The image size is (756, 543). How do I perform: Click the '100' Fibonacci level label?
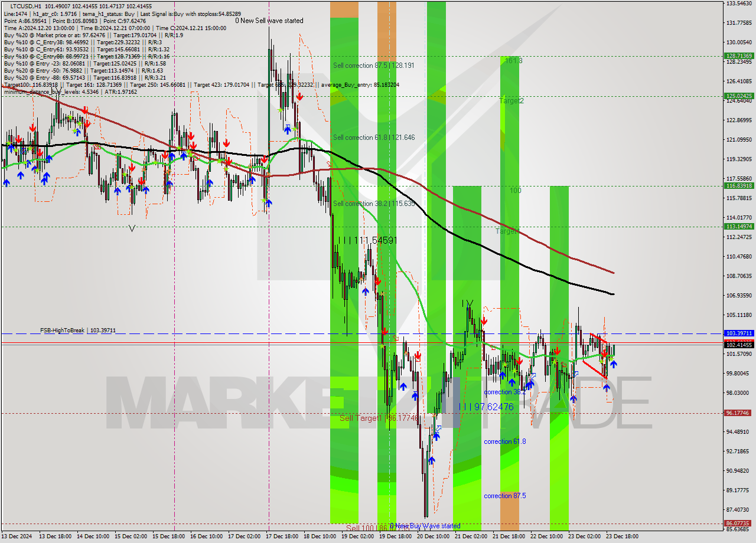point(516,191)
